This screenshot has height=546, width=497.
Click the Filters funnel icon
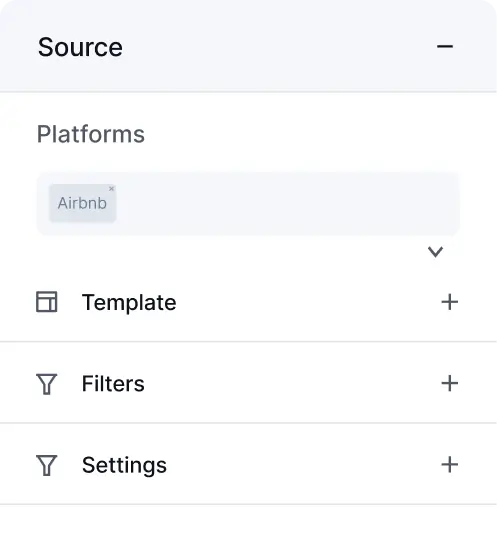coord(47,384)
